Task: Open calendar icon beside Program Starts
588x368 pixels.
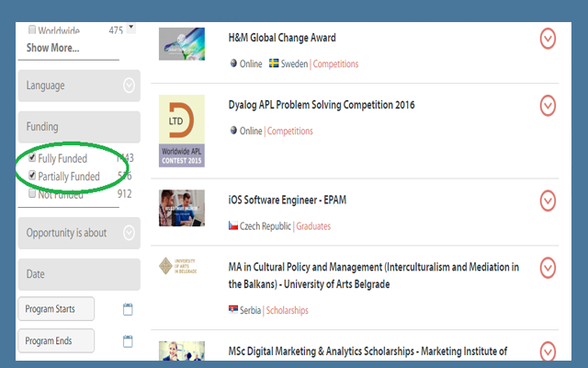Action: click(128, 309)
